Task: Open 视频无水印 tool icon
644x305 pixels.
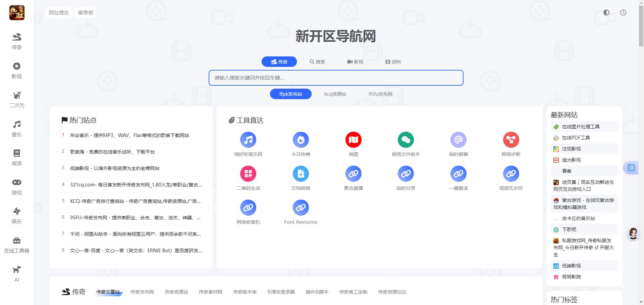Action: point(511,174)
